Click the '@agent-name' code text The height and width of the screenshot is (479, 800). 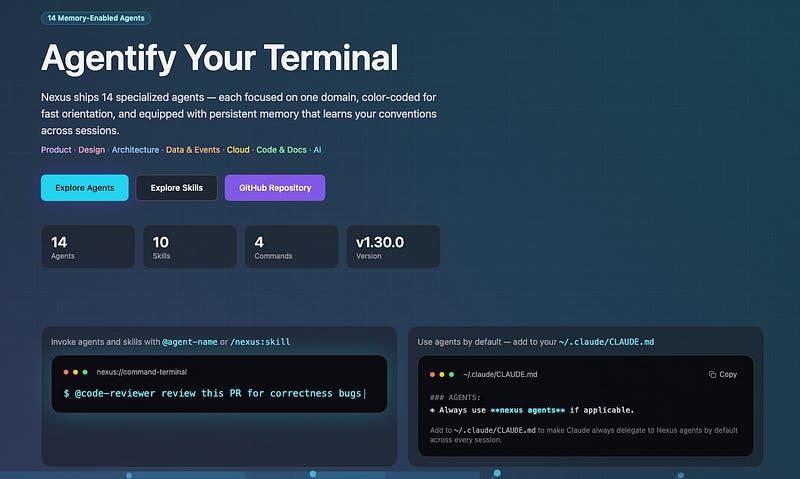(190, 342)
